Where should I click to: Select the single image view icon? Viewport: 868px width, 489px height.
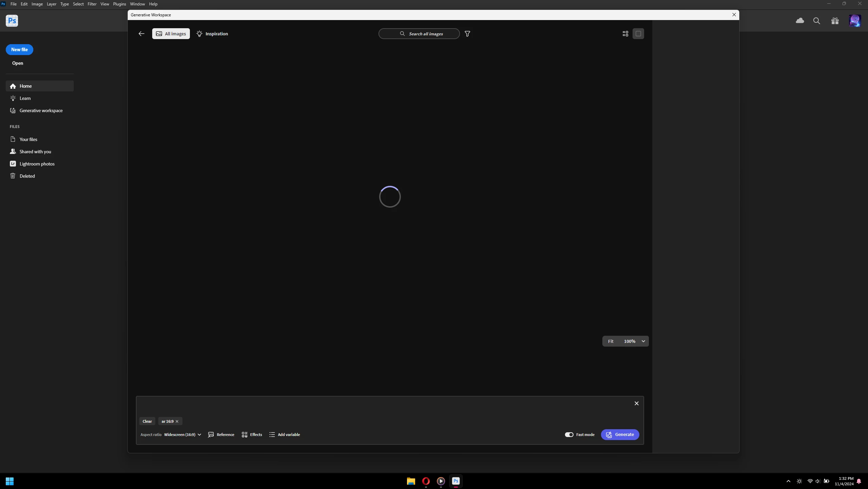tap(638, 34)
